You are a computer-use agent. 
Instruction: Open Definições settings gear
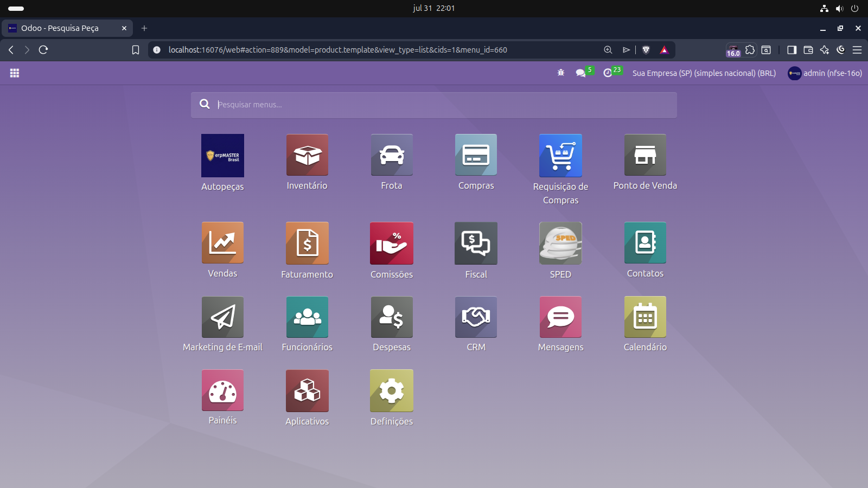pos(392,391)
